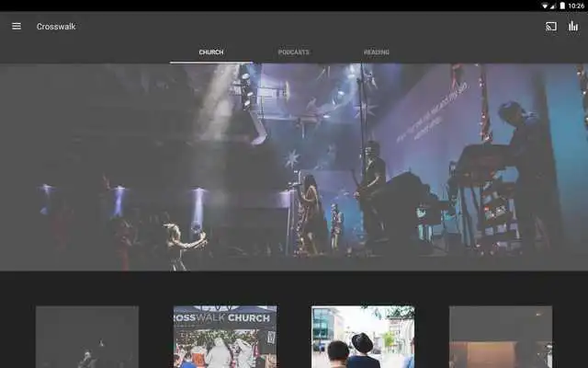The width and height of the screenshot is (588, 368).
Task: Switch to the Podcasts tab
Action: coord(294,52)
